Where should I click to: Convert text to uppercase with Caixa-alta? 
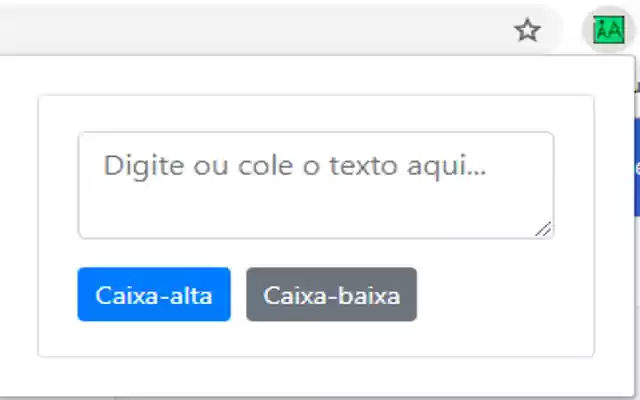(154, 295)
